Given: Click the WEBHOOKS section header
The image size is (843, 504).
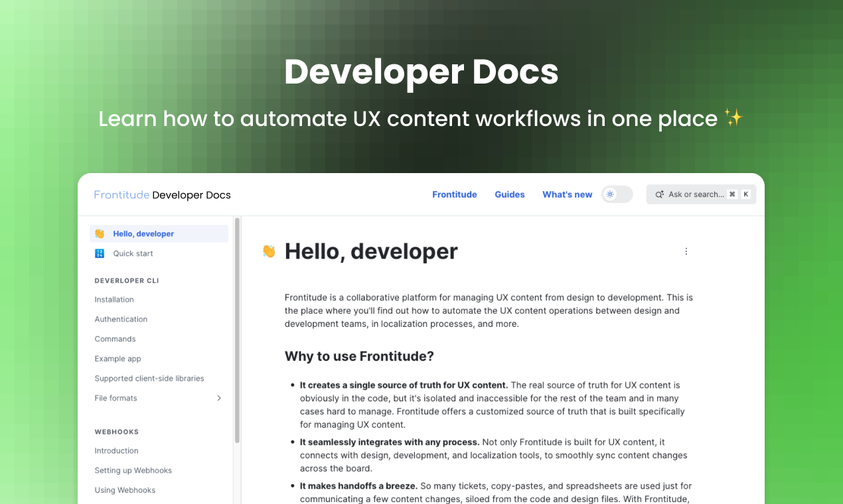Looking at the screenshot, I should click(117, 432).
